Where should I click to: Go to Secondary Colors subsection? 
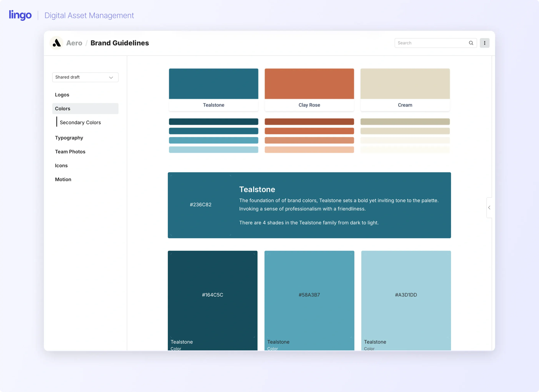coord(80,122)
